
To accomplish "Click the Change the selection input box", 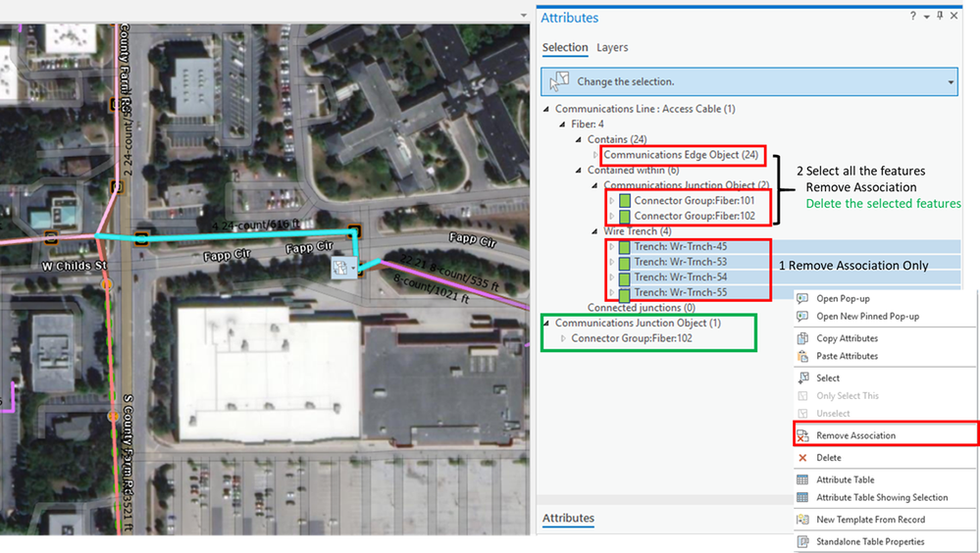I will click(x=748, y=81).
